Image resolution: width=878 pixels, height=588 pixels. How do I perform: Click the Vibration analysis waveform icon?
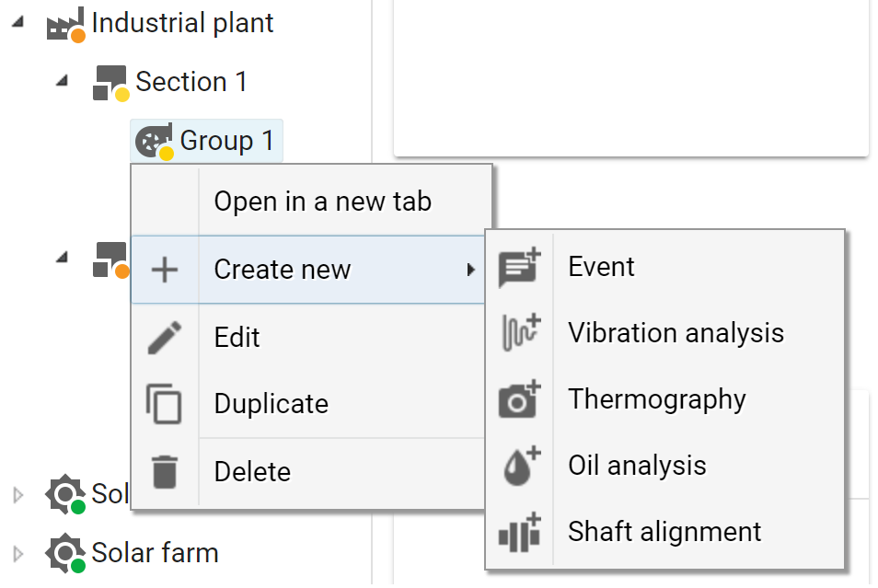(520, 332)
